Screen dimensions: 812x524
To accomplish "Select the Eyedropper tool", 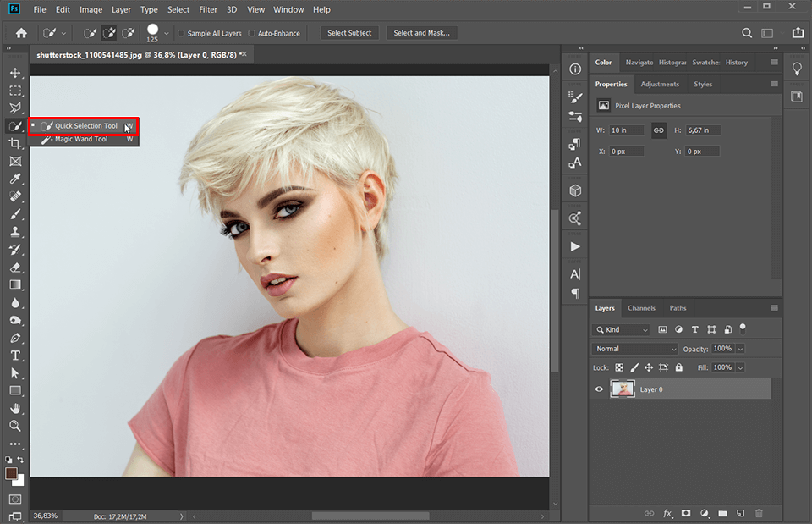I will (x=14, y=179).
